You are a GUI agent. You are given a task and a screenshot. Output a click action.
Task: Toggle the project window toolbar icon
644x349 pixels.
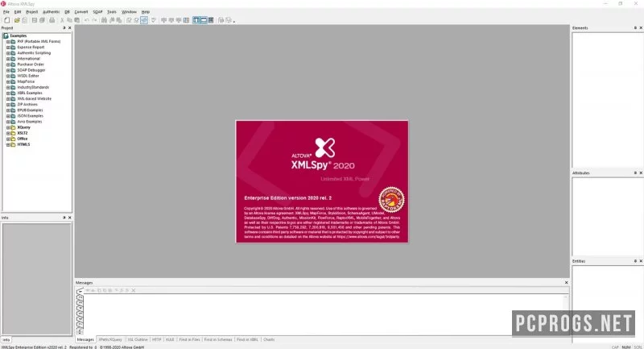pos(196,20)
